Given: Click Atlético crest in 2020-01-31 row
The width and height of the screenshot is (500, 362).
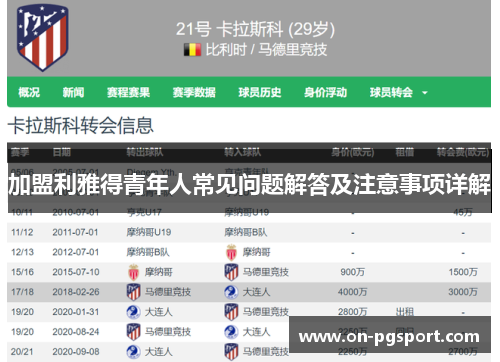Looking at the screenshot, I should pyautogui.click(x=231, y=312).
